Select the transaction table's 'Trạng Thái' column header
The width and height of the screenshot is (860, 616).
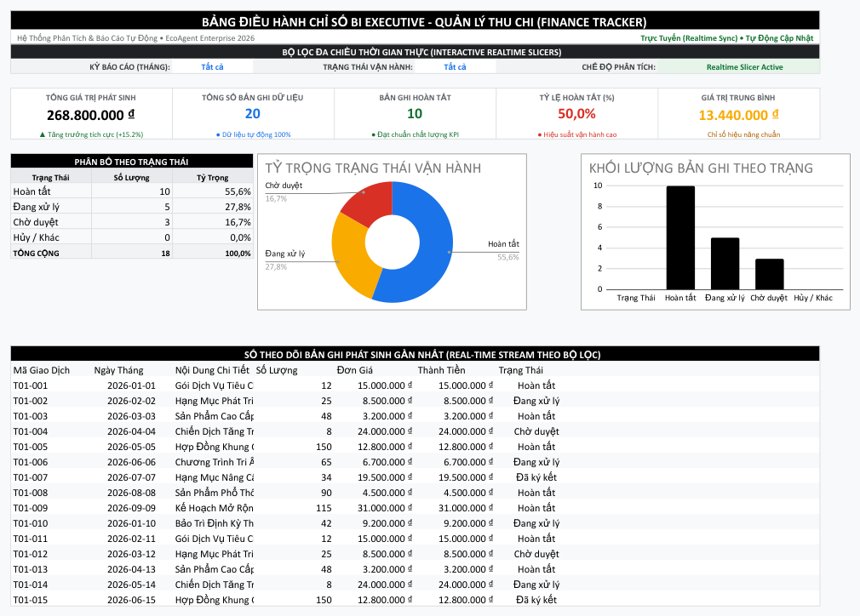pyautogui.click(x=521, y=370)
